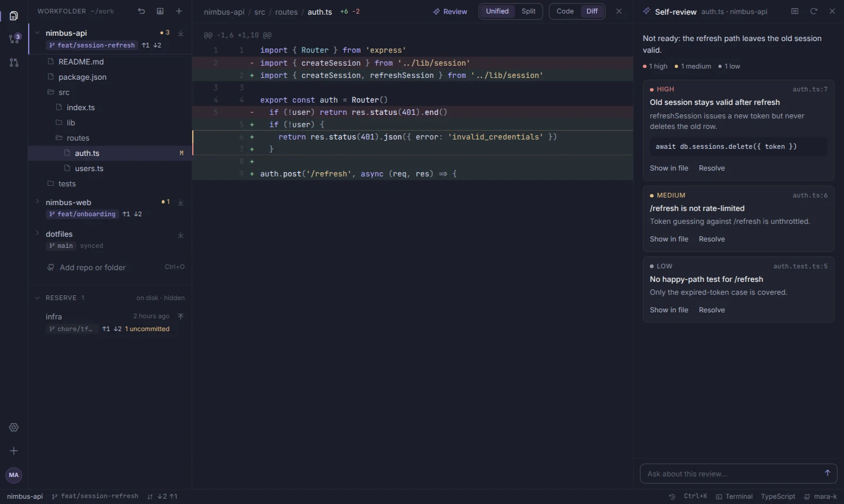Toggle Self-review panel layout icon
The width and height of the screenshot is (844, 504).
point(795,11)
